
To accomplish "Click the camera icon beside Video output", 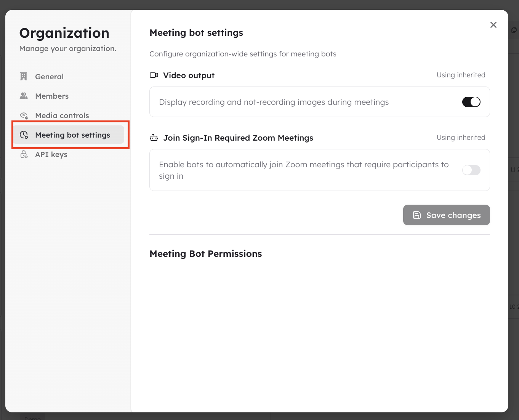I will (x=154, y=75).
